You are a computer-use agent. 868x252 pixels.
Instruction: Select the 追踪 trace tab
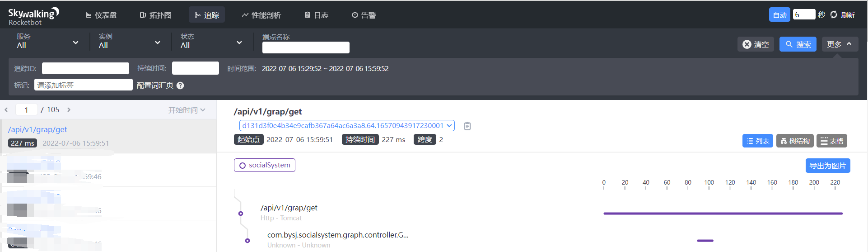tap(207, 15)
